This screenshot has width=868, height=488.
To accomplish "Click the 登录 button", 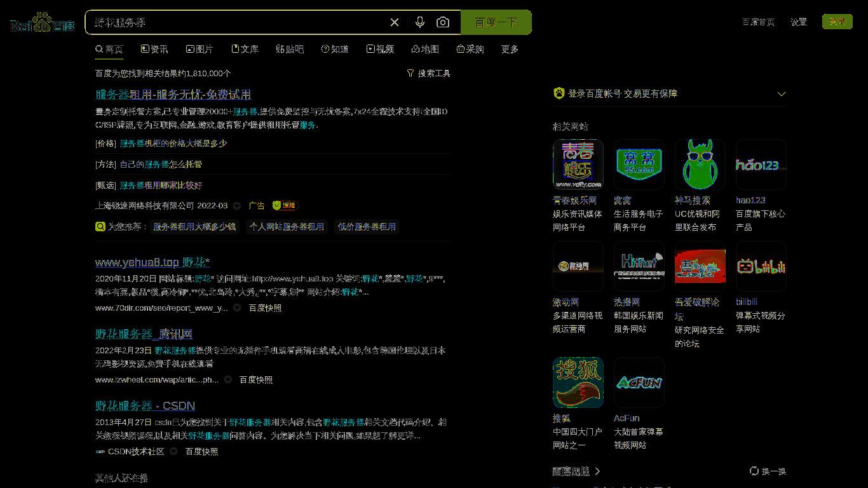I will pos(837,22).
